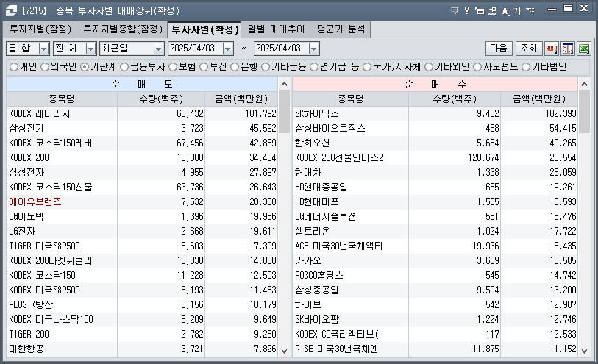This screenshot has width=598, height=364.
Task: Open help with the question mark icon
Action: pyautogui.click(x=467, y=11)
